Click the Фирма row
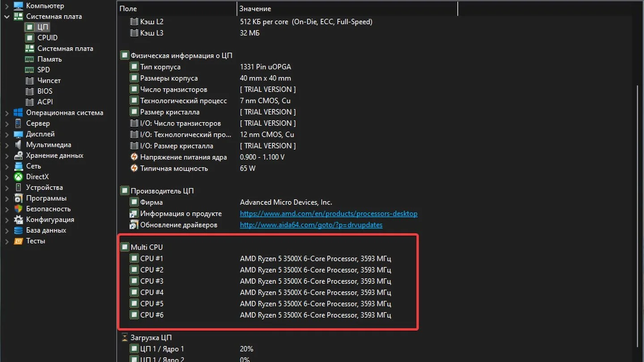This screenshot has height=362, width=644. (231, 202)
